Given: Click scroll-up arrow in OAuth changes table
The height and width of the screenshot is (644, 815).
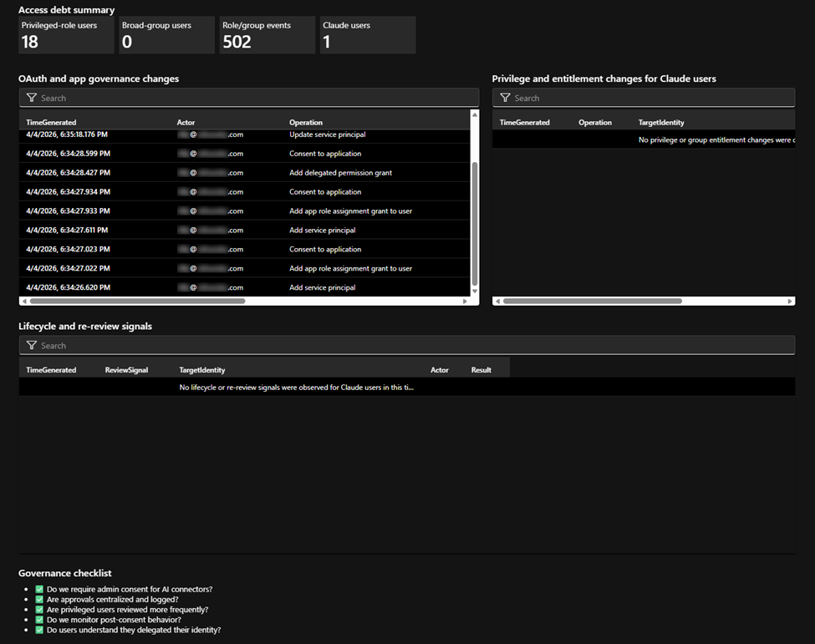Looking at the screenshot, I should tap(475, 114).
